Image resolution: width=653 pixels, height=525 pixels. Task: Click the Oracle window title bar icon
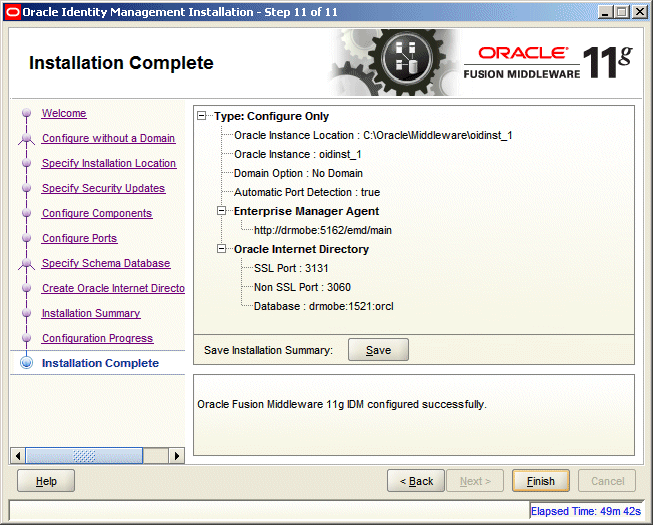12,12
